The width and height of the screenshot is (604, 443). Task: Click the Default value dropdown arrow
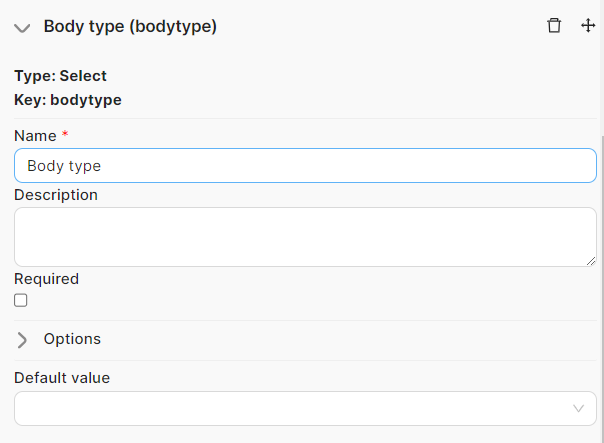pyautogui.click(x=578, y=408)
